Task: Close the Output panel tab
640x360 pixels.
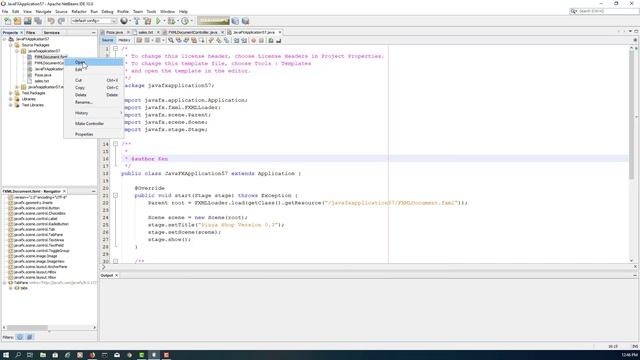Action: (116, 276)
